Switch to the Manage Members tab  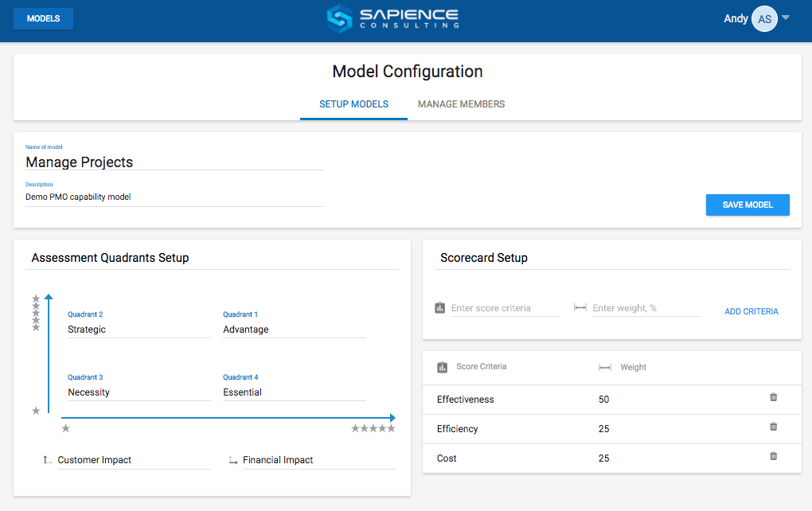click(461, 104)
